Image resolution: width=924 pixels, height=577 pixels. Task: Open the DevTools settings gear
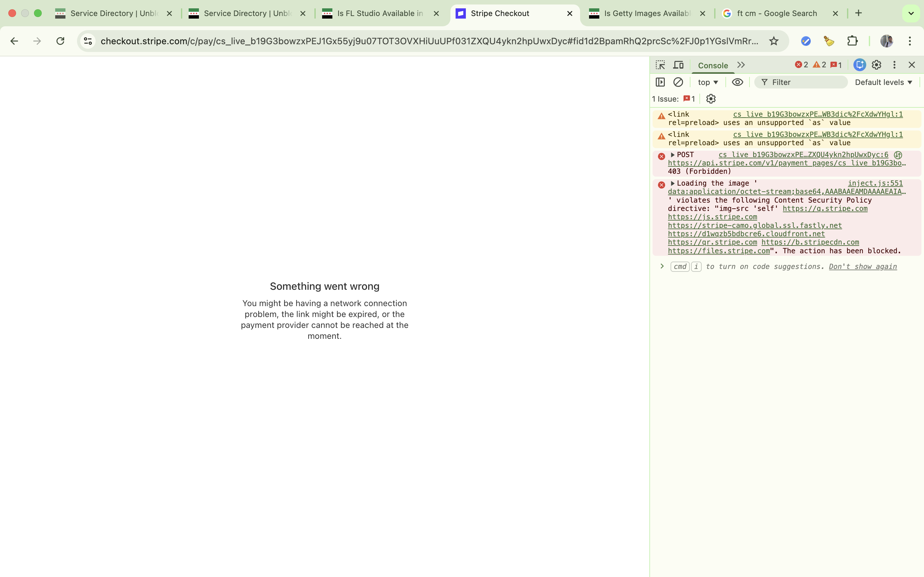[x=876, y=65]
